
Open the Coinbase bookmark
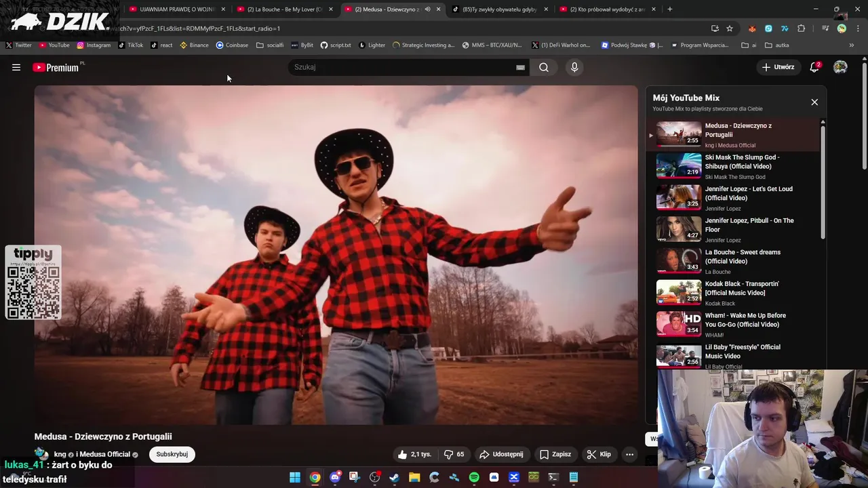[232, 45]
